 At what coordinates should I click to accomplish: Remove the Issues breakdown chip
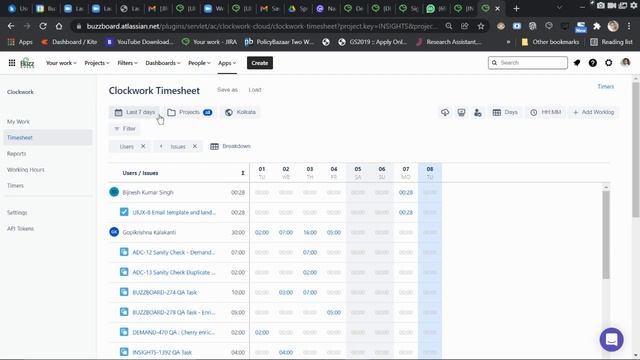(x=195, y=146)
